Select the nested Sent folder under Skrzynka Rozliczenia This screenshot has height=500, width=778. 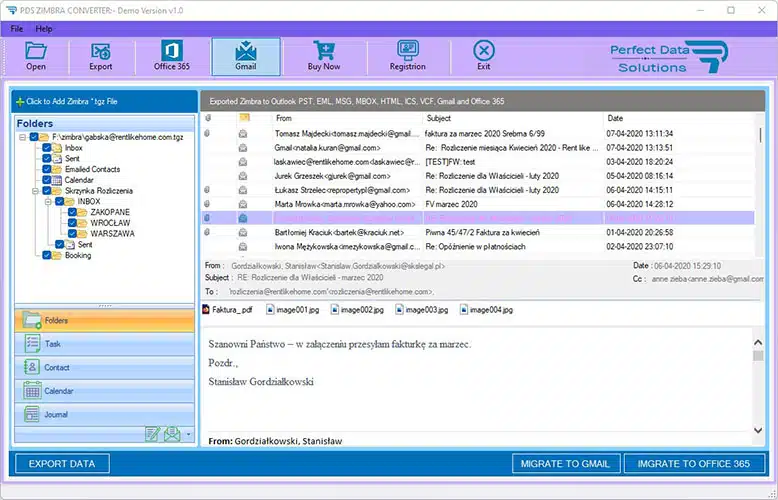85,245
